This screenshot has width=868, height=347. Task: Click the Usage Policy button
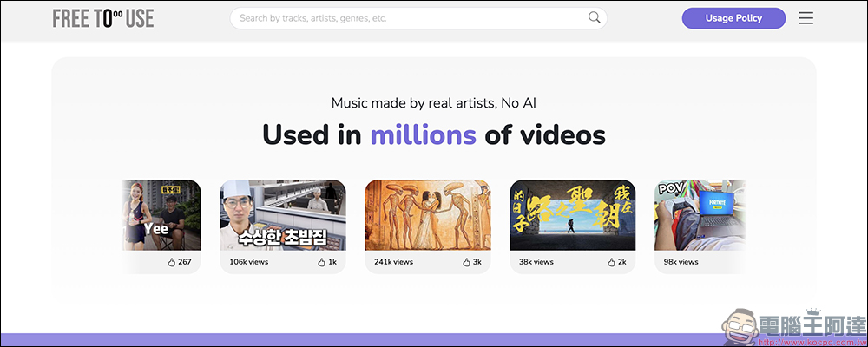tap(733, 18)
